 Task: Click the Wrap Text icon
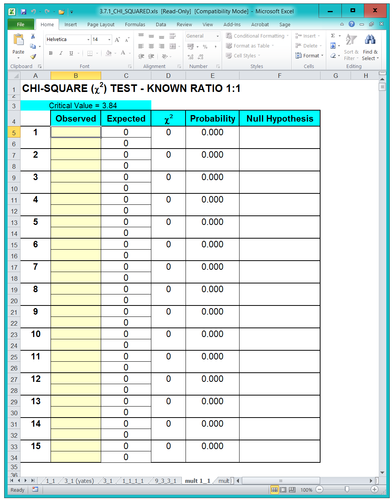172,36
